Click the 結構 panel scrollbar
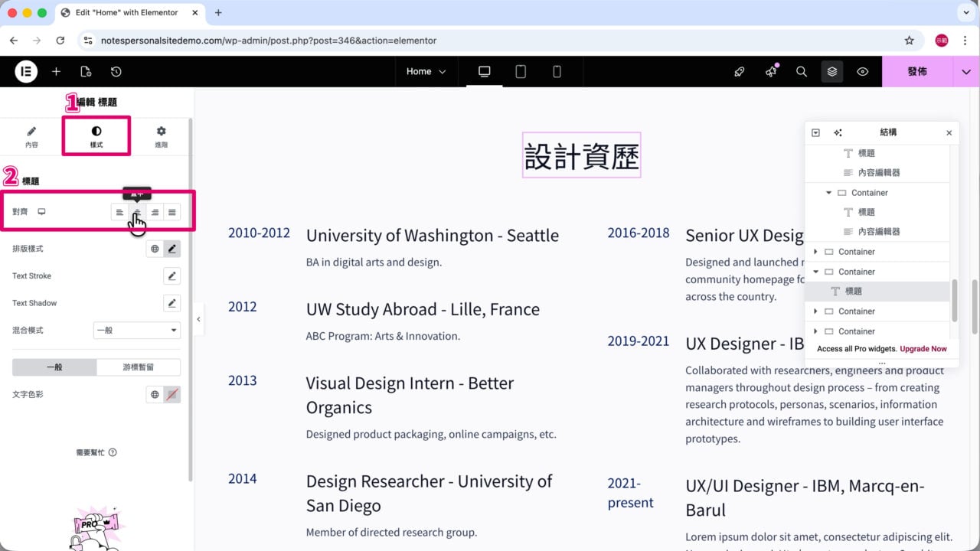The width and height of the screenshot is (980, 551). pos(954,300)
